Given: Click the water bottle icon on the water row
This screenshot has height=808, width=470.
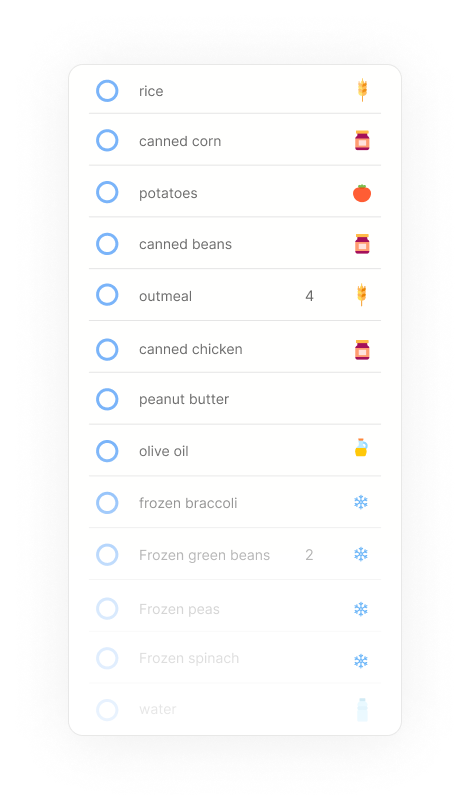Looking at the screenshot, I should click(362, 710).
